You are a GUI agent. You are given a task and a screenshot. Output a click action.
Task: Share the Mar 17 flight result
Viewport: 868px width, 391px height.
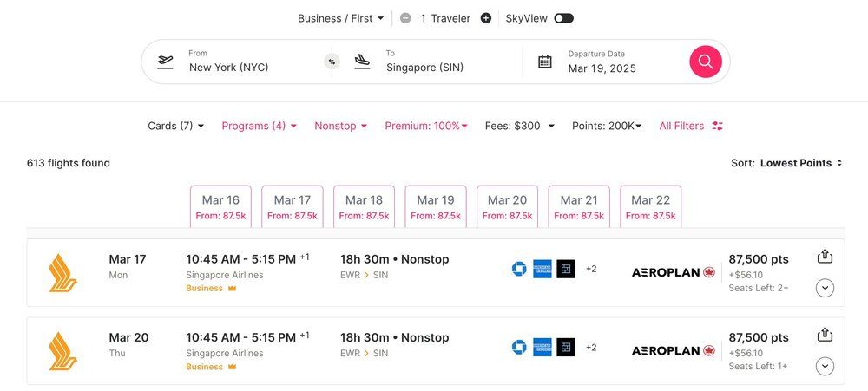tap(825, 257)
